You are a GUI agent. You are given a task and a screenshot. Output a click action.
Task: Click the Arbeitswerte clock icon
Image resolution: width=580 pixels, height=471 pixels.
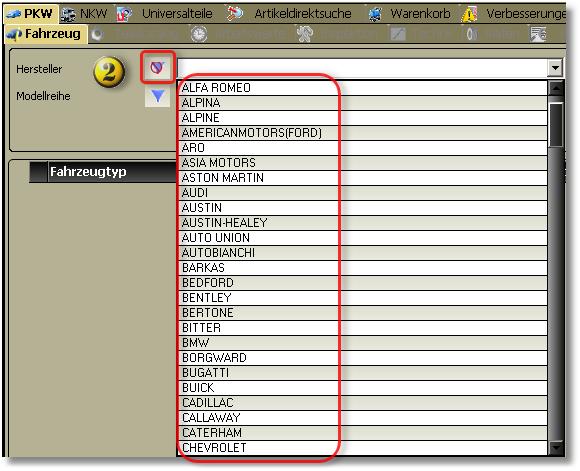pos(199,34)
